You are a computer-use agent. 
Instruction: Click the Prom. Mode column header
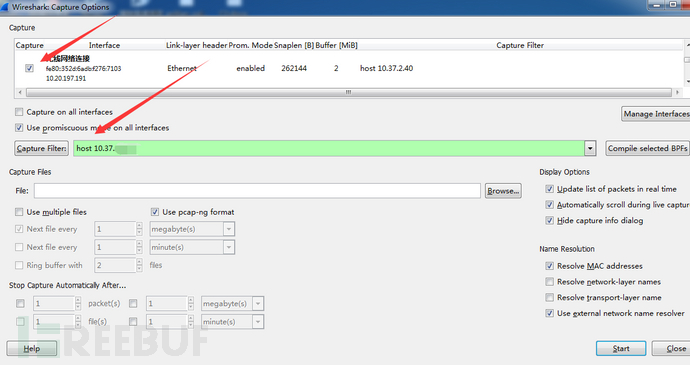[250, 45]
